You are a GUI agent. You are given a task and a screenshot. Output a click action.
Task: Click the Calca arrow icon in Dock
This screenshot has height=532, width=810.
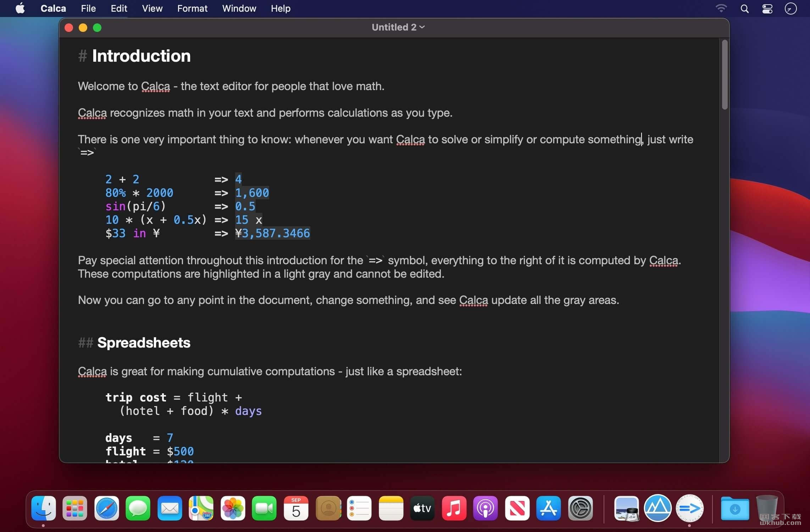[689, 508]
